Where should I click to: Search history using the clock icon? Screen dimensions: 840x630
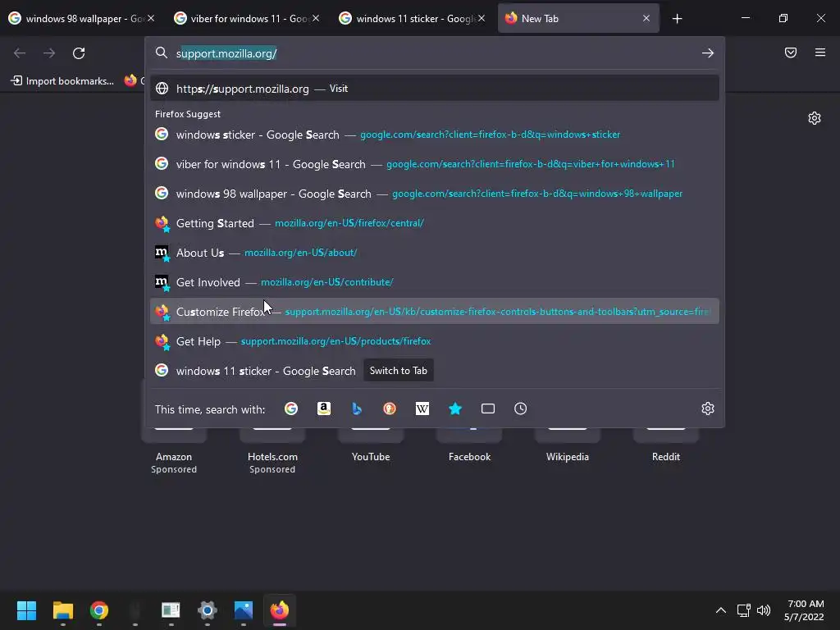(521, 409)
